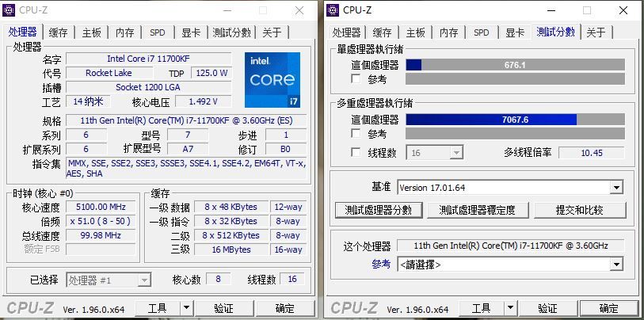Select SPD tab in right window
This screenshot has width=644, height=320.
click(x=482, y=32)
